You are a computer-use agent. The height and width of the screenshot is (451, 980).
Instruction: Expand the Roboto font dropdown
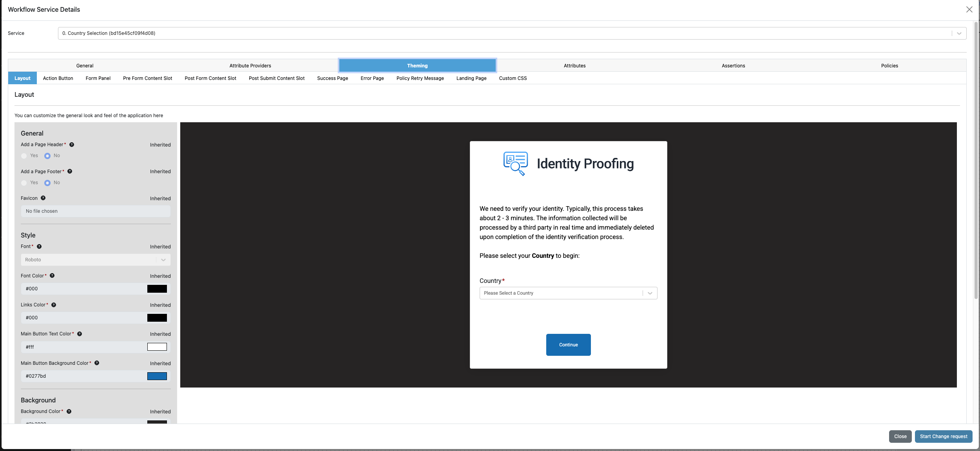click(96, 260)
